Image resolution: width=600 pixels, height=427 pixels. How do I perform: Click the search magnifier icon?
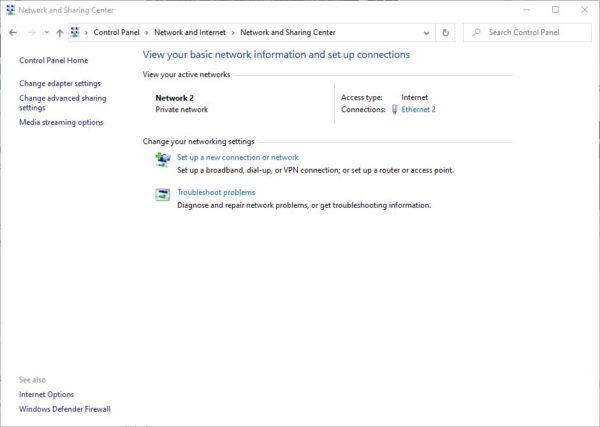click(476, 33)
